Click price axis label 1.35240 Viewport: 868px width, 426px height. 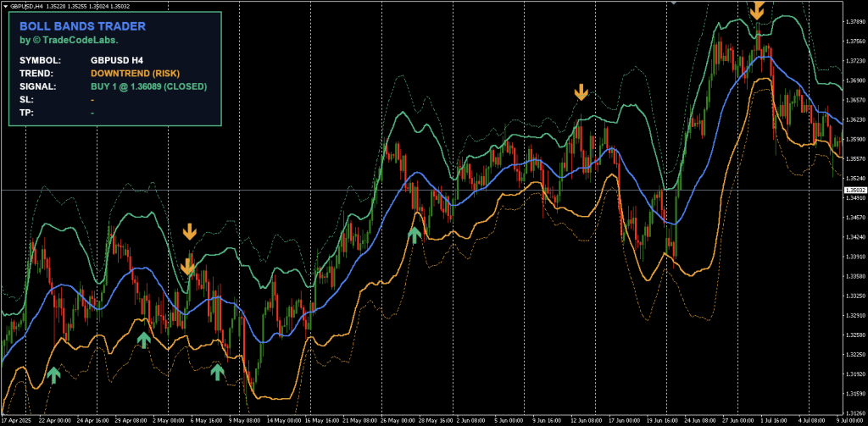855,178
